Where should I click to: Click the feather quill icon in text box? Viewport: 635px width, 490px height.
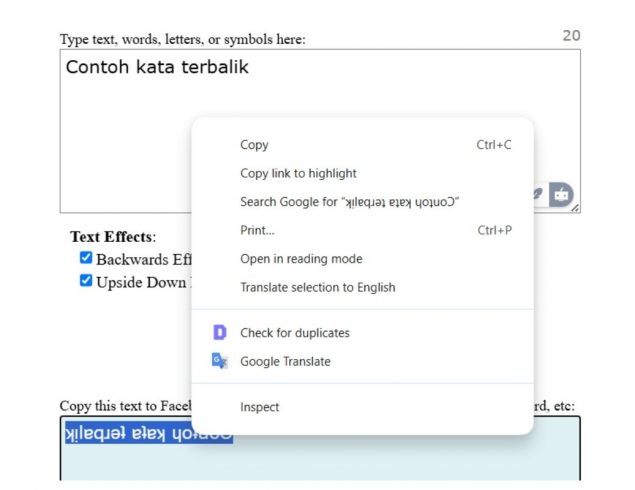point(538,194)
